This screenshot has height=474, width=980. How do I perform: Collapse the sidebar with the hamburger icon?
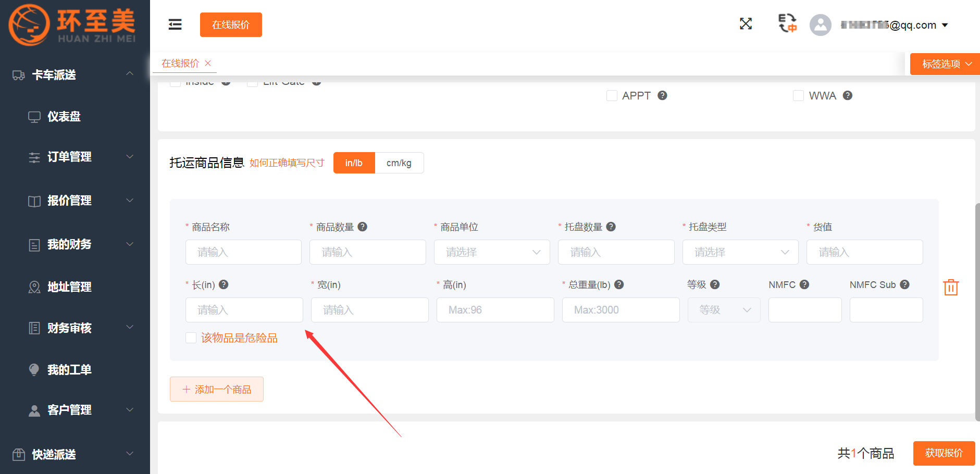[x=175, y=24]
